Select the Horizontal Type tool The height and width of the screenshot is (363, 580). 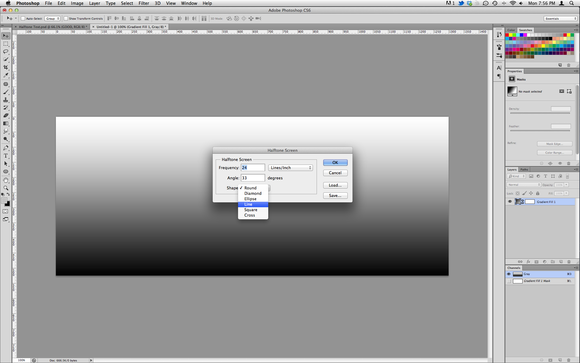tap(6, 156)
